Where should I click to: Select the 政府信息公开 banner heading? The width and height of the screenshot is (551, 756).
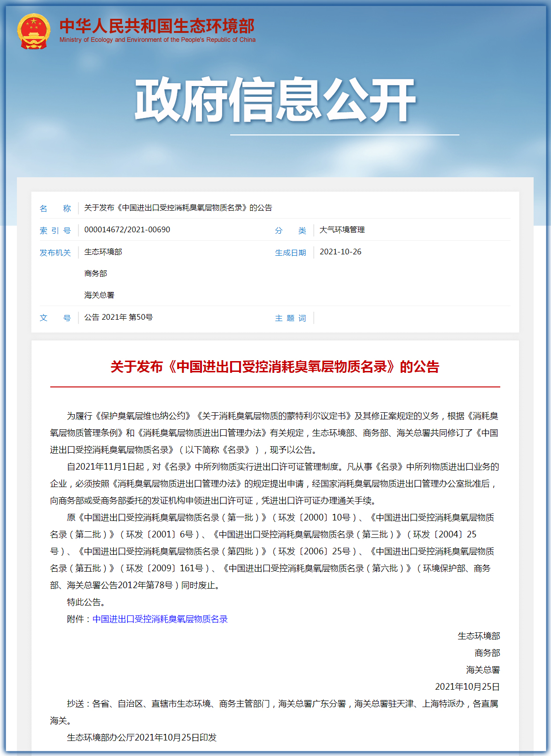(275, 100)
